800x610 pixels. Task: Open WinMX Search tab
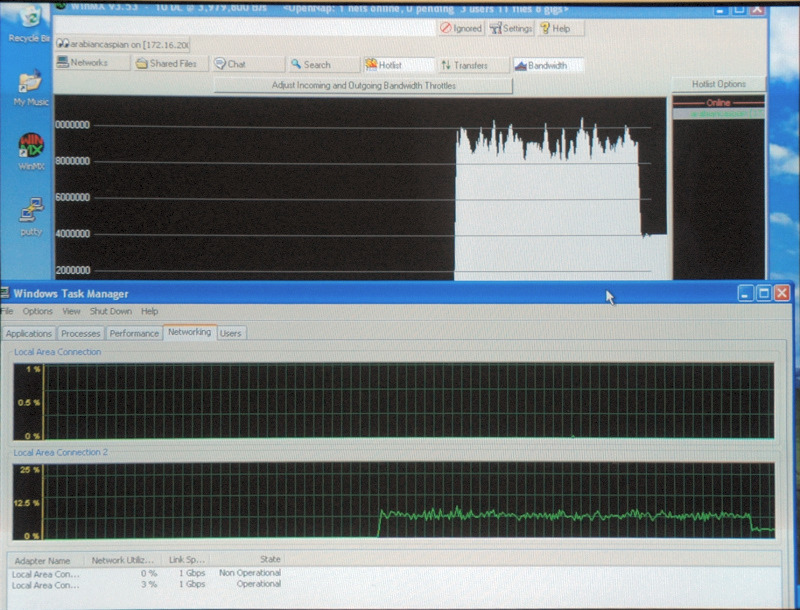click(x=323, y=65)
